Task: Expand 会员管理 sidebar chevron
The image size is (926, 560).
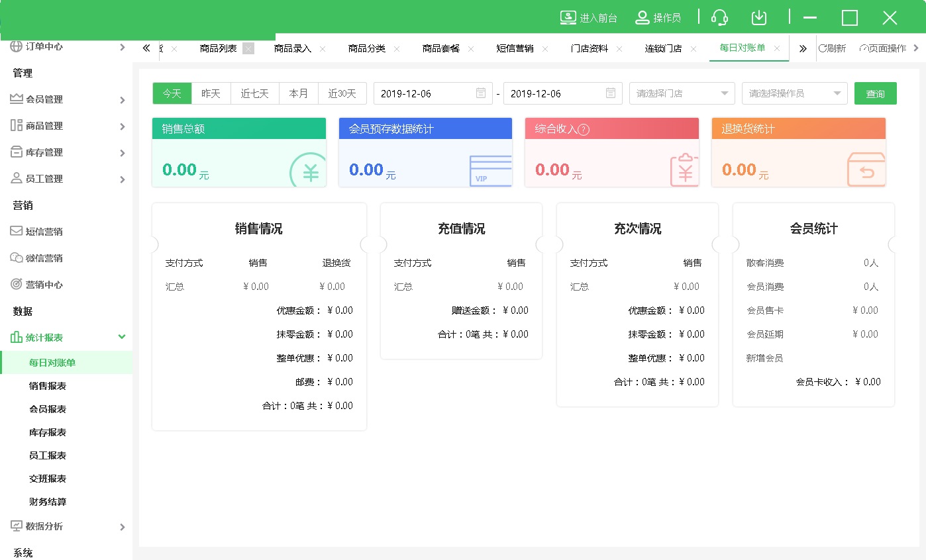Action: click(x=122, y=100)
